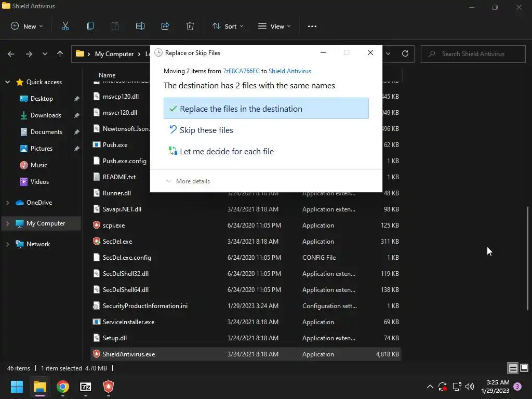Click the Cut scissors icon
The image size is (532, 399).
pos(65,26)
